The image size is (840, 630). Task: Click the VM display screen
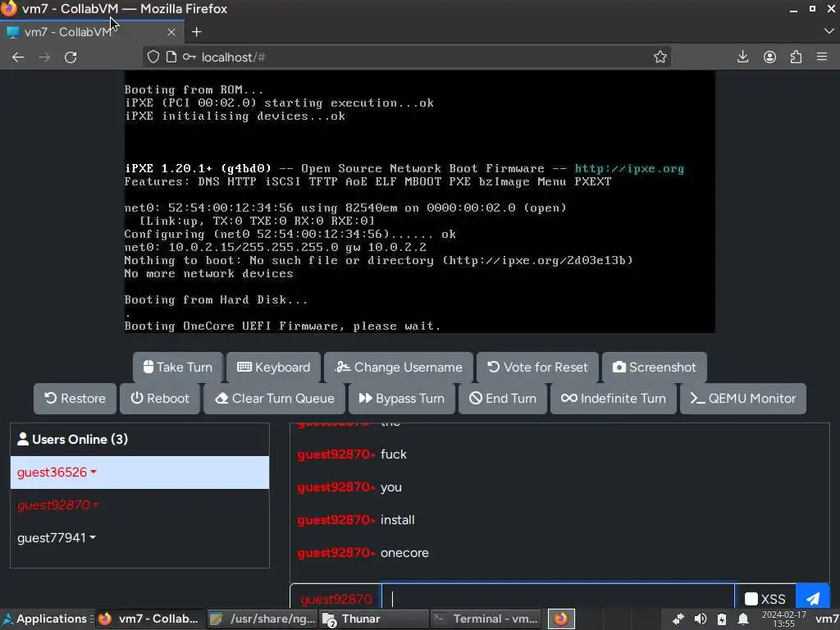(x=419, y=202)
